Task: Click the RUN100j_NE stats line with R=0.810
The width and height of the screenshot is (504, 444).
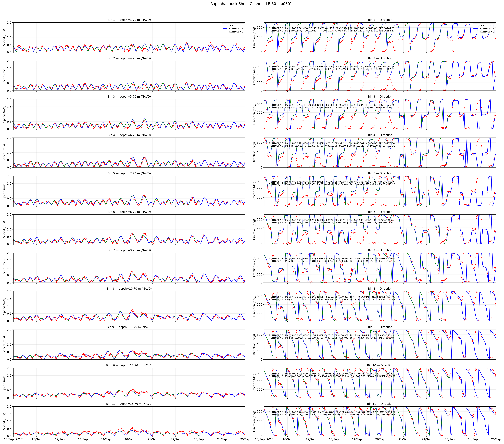Action: [332, 299]
